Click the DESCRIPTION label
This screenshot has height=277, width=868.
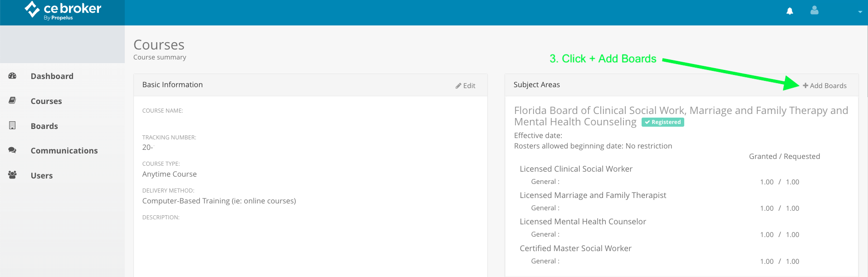click(161, 218)
